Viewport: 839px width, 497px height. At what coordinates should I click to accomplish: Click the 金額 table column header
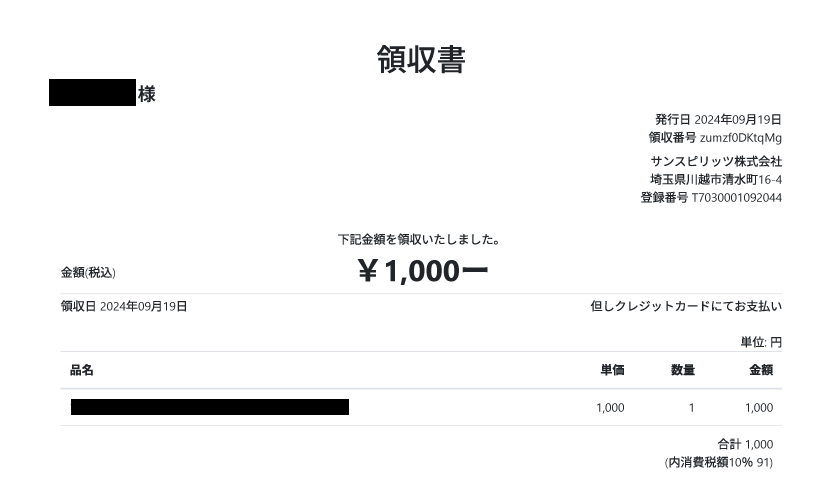coord(761,370)
